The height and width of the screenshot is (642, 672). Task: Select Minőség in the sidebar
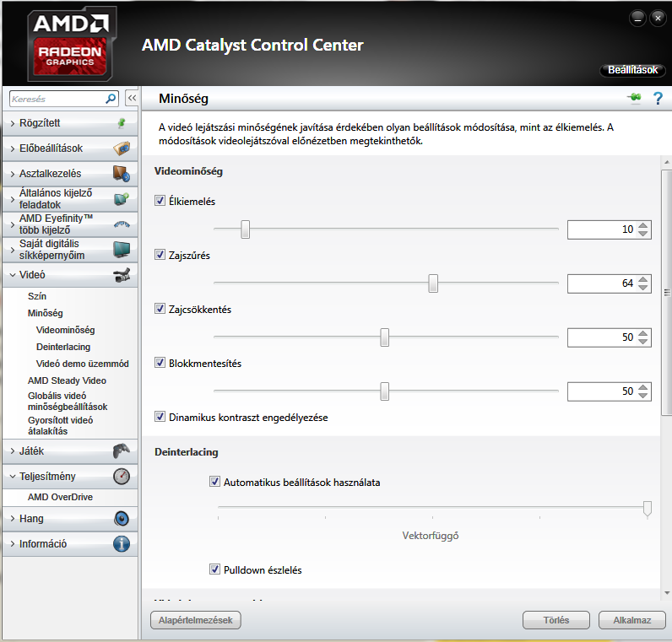[x=46, y=313]
